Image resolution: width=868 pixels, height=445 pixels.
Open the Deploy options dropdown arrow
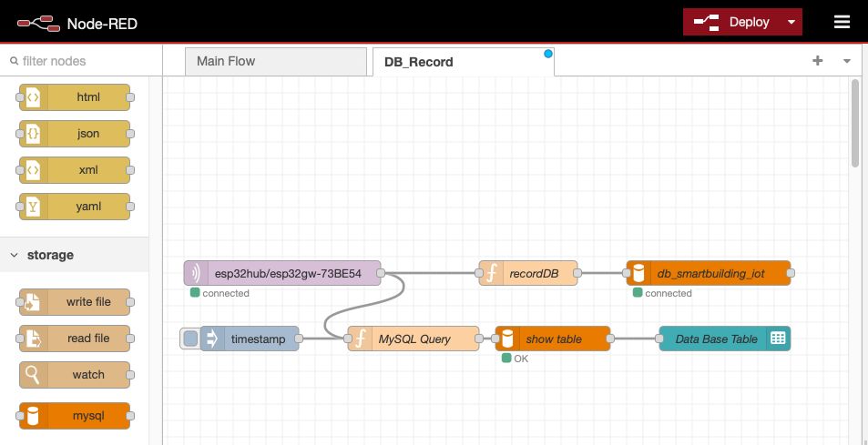pyautogui.click(x=791, y=22)
